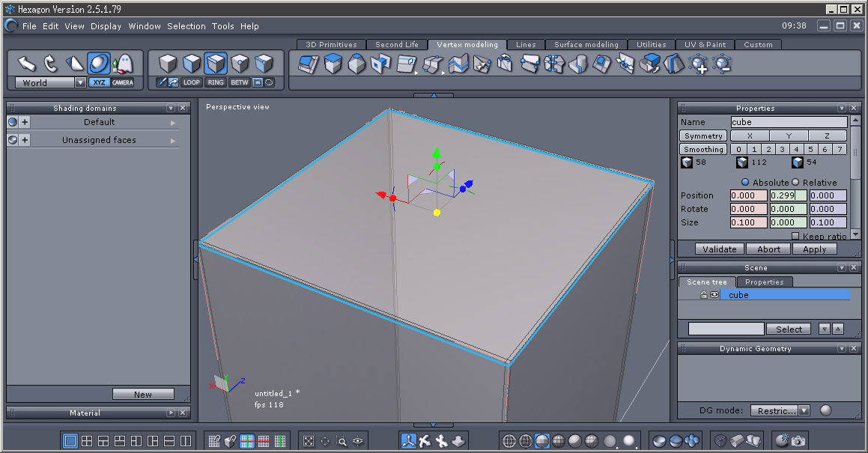Click the Validate button
The image size is (868, 453).
tap(720, 249)
